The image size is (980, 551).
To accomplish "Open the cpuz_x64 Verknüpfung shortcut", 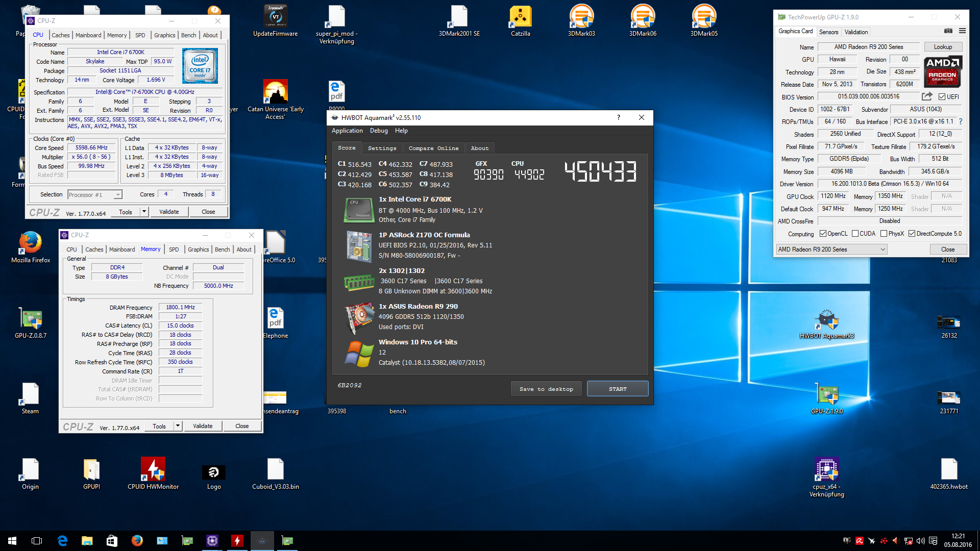I will point(826,477).
